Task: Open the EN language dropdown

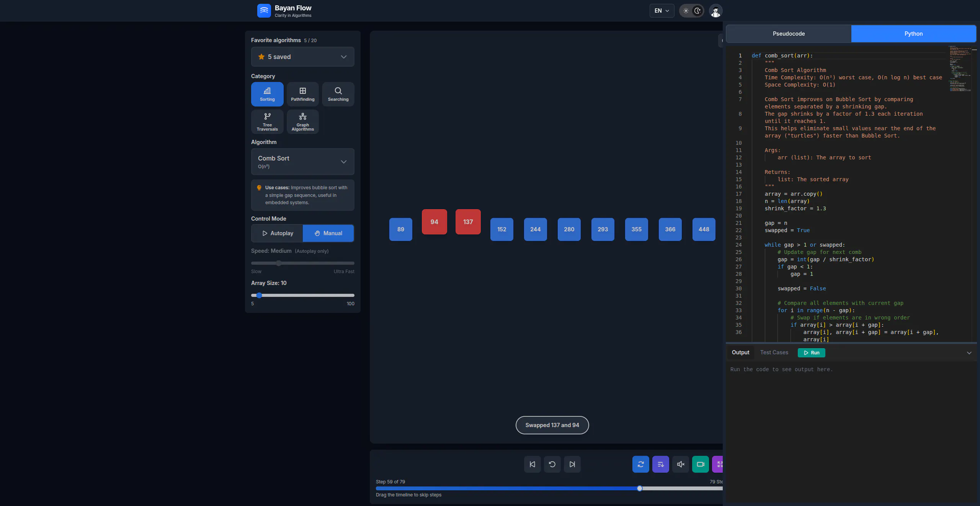Action: pos(661,11)
